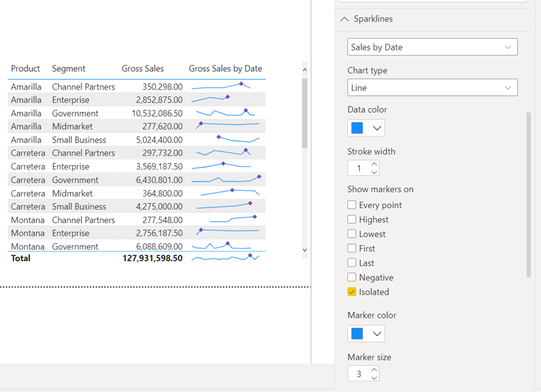This screenshot has width=541, height=392.
Task: Click the Data color blue swatch
Action: tap(358, 128)
